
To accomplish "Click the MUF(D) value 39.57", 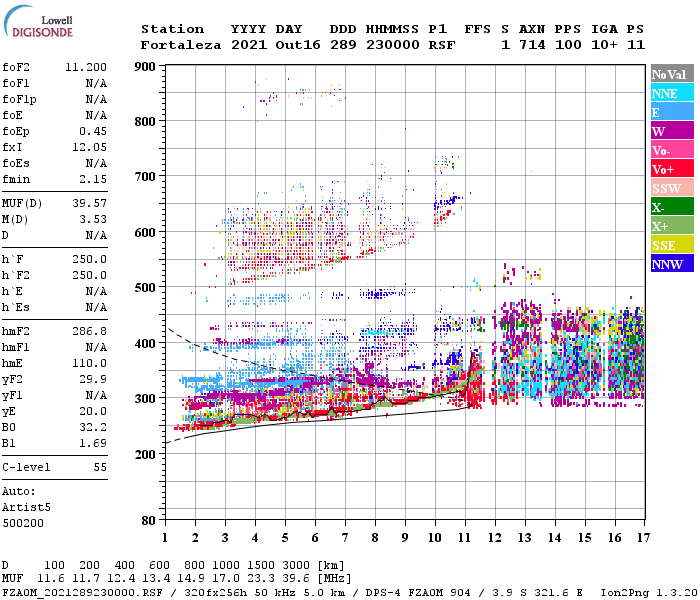I will [89, 204].
